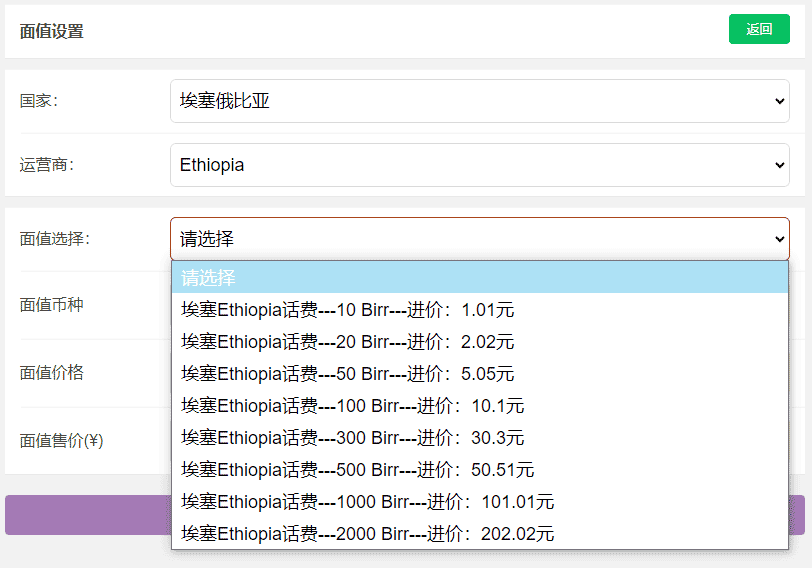
Task: Pick the 20 Birr top-up option
Action: click(347, 342)
